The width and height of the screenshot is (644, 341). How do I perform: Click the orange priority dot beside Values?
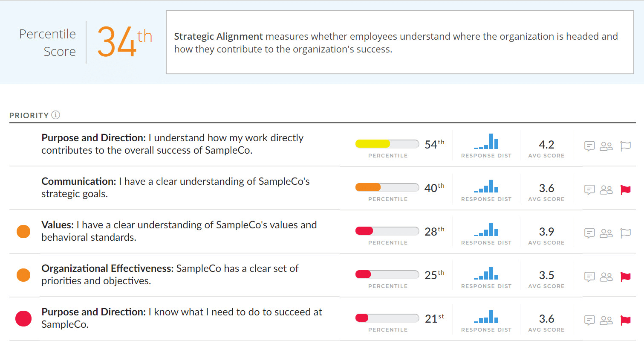coord(23,232)
